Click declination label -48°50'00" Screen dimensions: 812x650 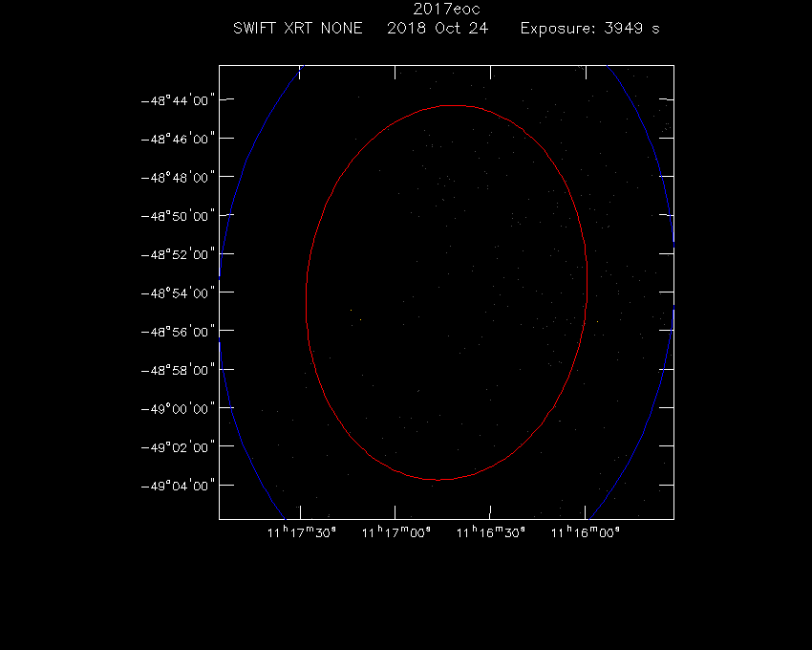point(178,216)
